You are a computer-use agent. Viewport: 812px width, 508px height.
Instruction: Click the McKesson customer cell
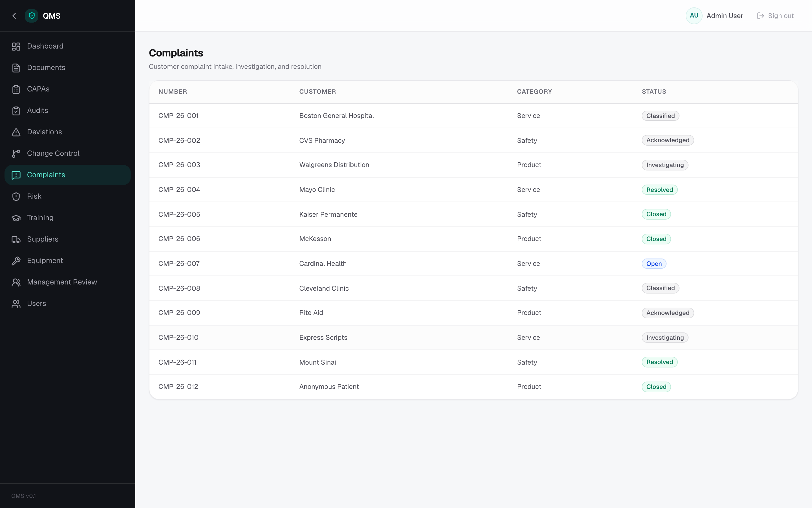tap(315, 239)
